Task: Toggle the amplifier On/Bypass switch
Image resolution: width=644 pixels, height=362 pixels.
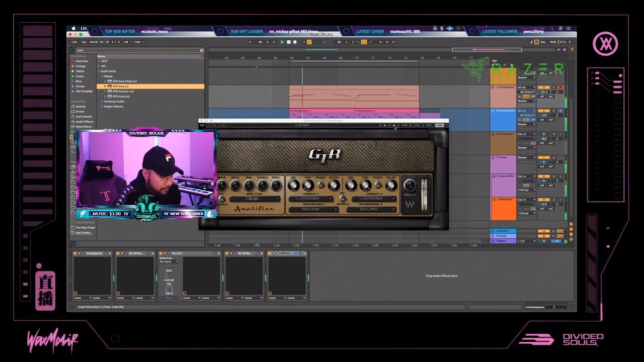Action: (x=221, y=199)
